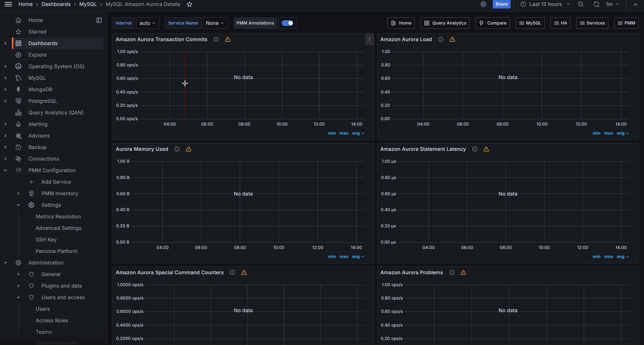The image size is (644, 345).
Task: Open the hamburger menu at top left
Action: point(8,4)
